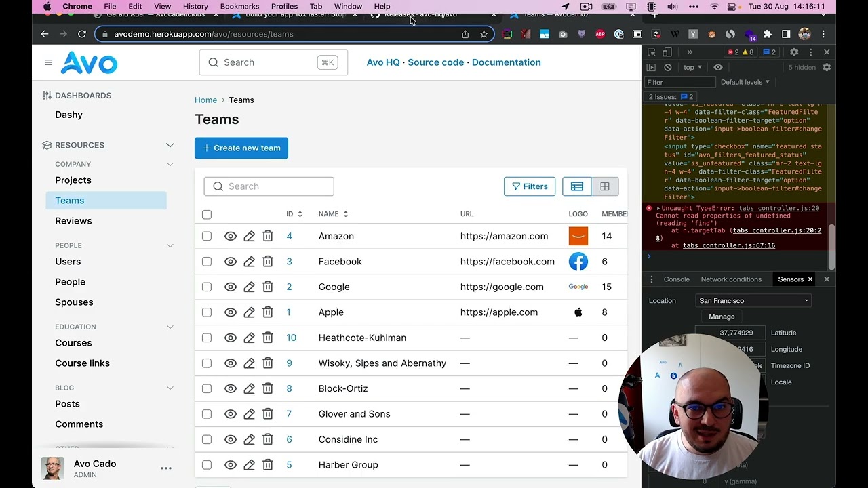868x488 pixels.
Task: Open the Bookmarks menu in menu bar
Action: (239, 6)
